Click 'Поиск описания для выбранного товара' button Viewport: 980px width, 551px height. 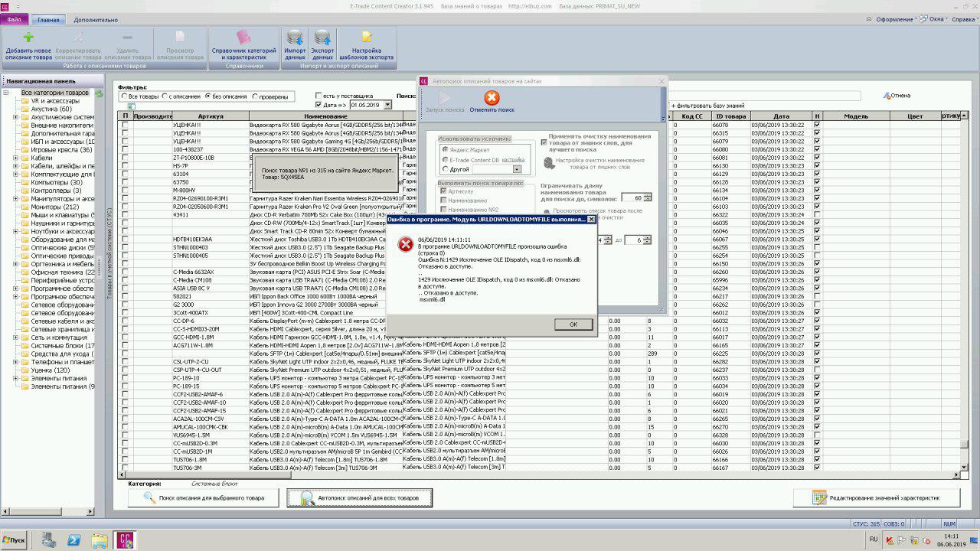click(204, 498)
